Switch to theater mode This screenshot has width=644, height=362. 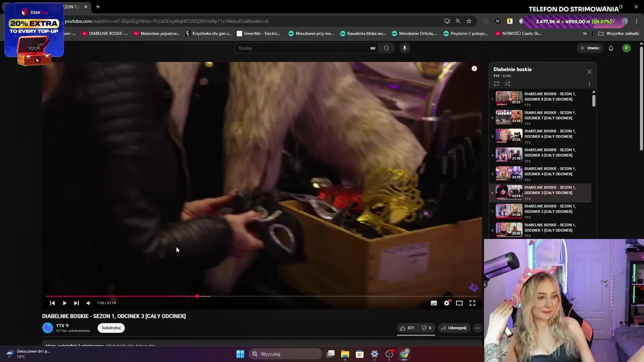(459, 303)
